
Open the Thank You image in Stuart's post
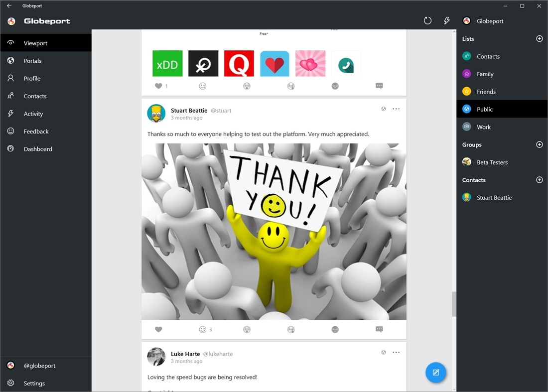tap(274, 231)
